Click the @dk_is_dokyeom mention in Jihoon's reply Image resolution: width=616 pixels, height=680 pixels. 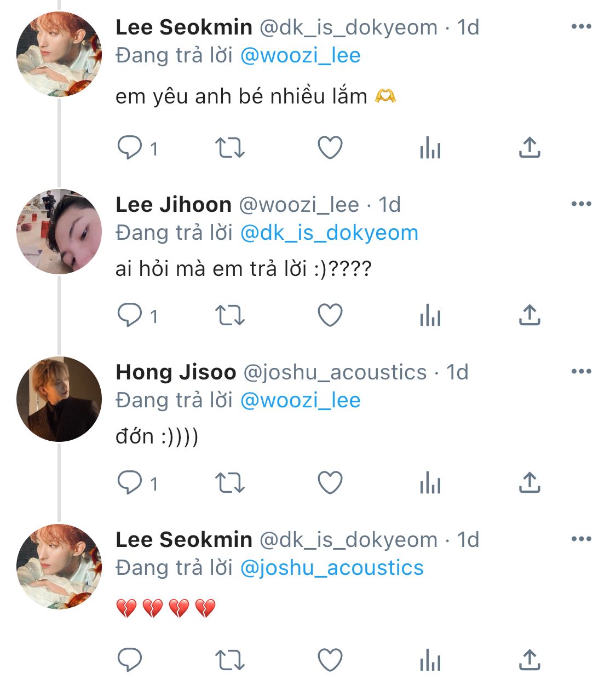[329, 233]
